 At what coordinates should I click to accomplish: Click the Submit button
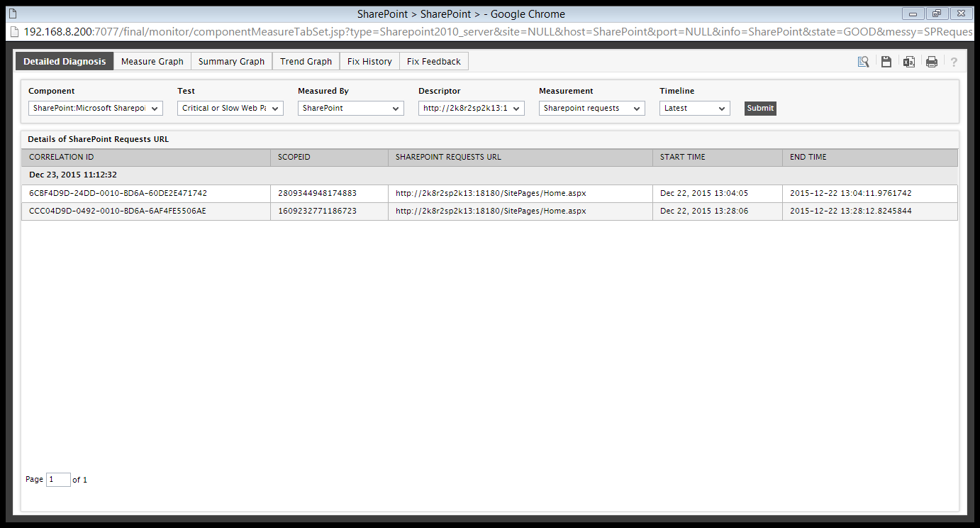(x=760, y=108)
